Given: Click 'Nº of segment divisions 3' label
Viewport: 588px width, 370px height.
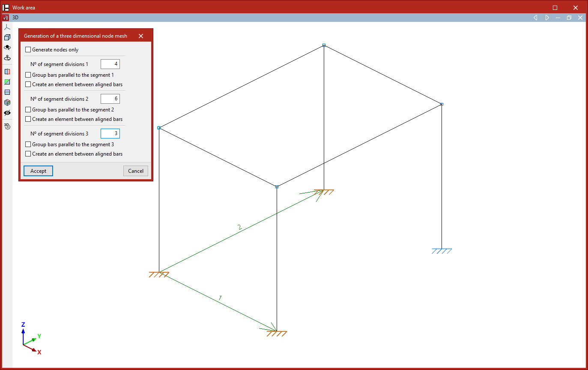Looking at the screenshot, I should coord(59,134).
